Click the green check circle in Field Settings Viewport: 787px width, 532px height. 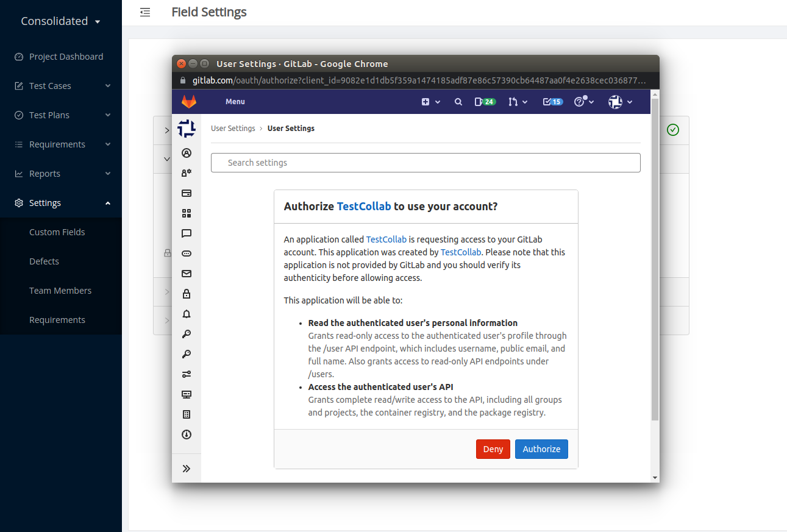(673, 130)
